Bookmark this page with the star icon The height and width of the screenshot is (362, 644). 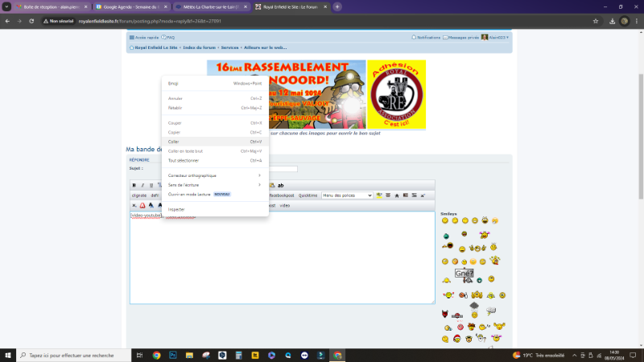tap(596, 21)
